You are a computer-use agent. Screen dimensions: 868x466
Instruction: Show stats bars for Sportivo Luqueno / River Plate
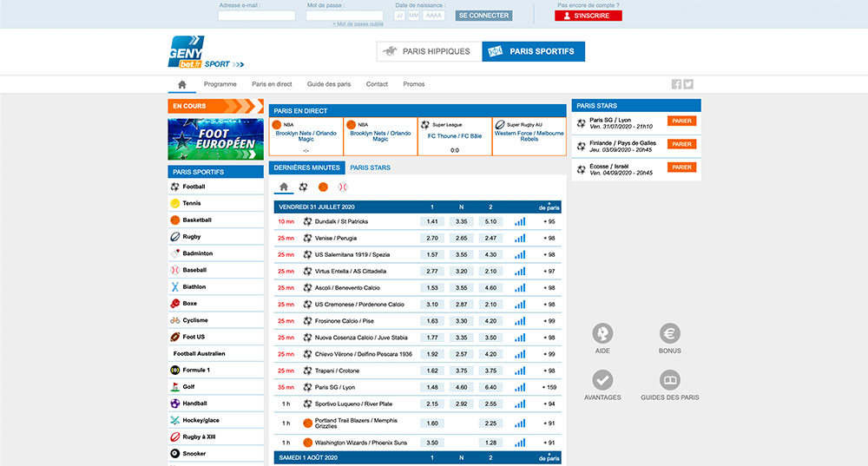pyautogui.click(x=520, y=404)
